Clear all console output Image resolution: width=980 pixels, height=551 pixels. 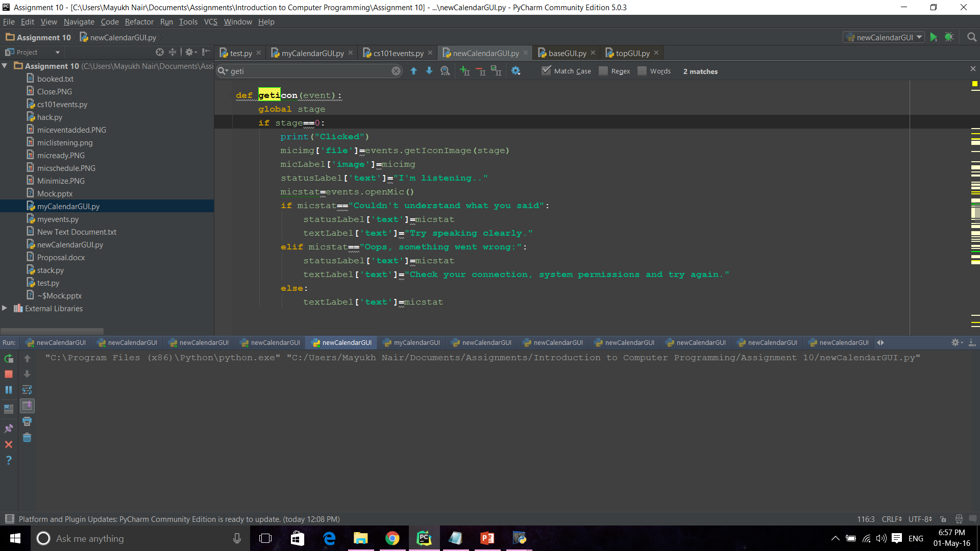coord(27,438)
